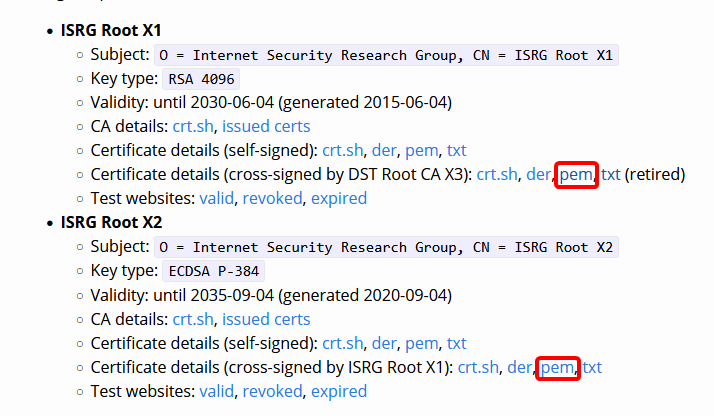Visit revoked test website for ISRG Root X2
Image resolution: width=714 pixels, height=416 pixels.
tap(272, 391)
